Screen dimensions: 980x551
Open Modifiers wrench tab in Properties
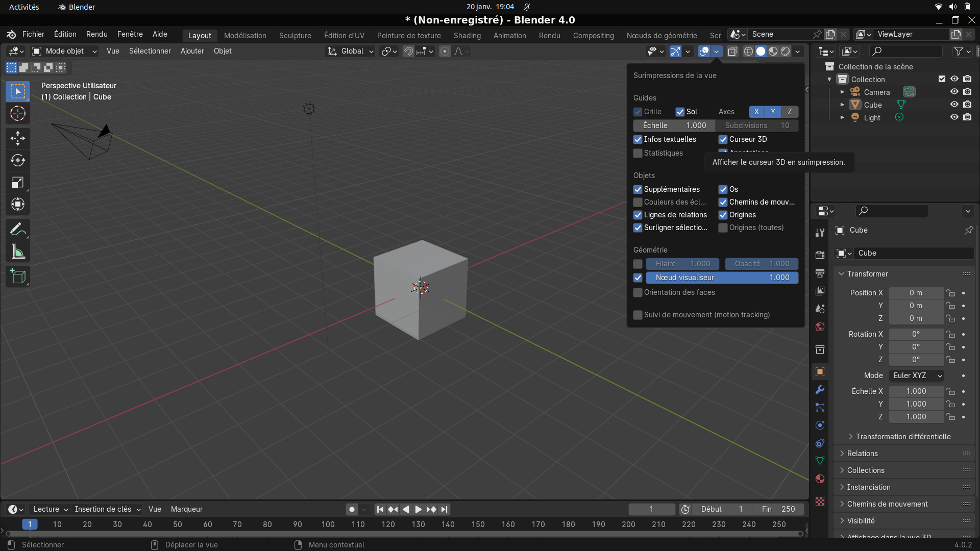(820, 390)
